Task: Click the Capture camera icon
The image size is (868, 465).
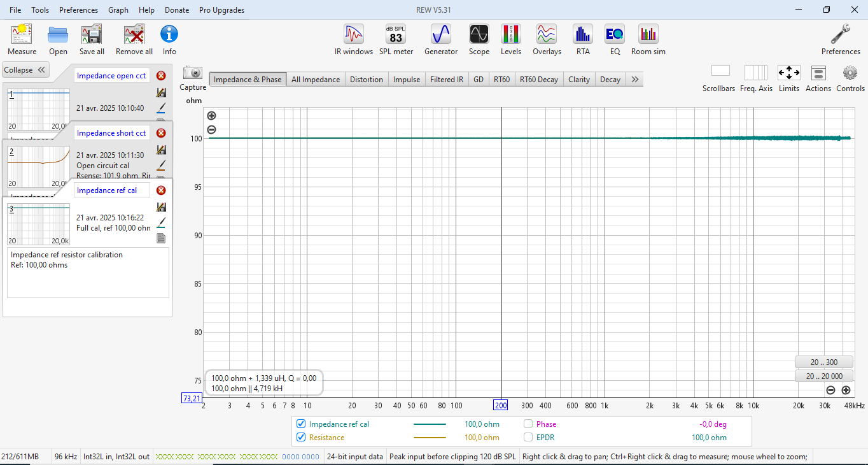Action: [192, 73]
